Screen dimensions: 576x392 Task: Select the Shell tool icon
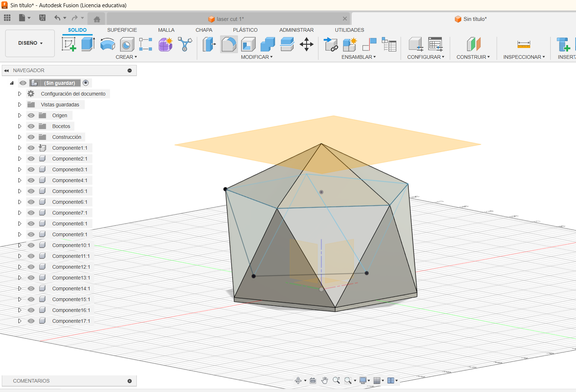248,44
